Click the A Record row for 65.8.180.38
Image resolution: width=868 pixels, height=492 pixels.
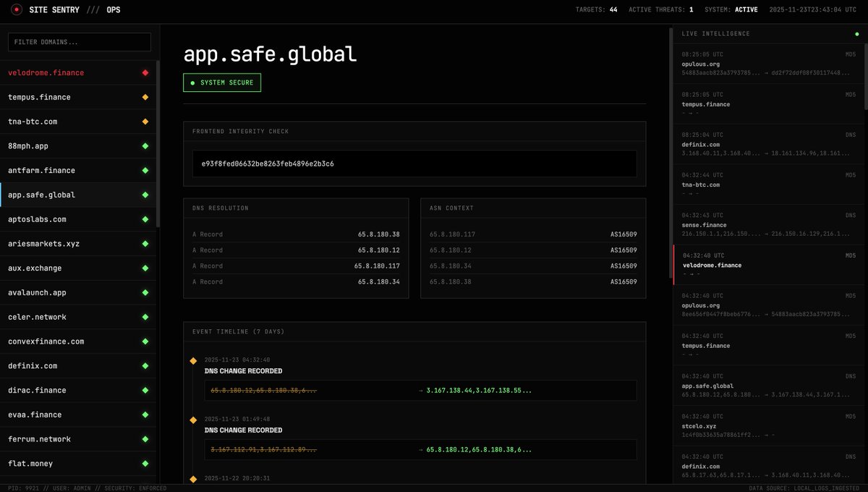[x=296, y=234]
